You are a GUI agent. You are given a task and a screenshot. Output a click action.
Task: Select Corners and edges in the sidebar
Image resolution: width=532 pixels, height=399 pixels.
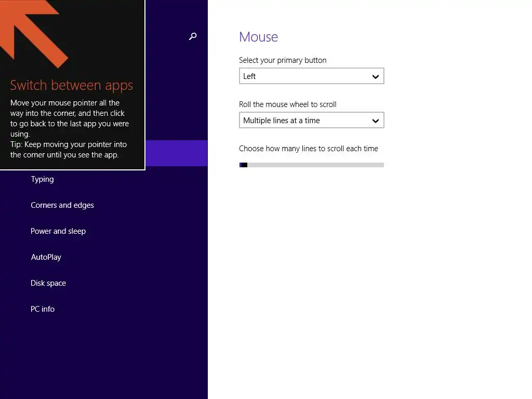(62, 205)
